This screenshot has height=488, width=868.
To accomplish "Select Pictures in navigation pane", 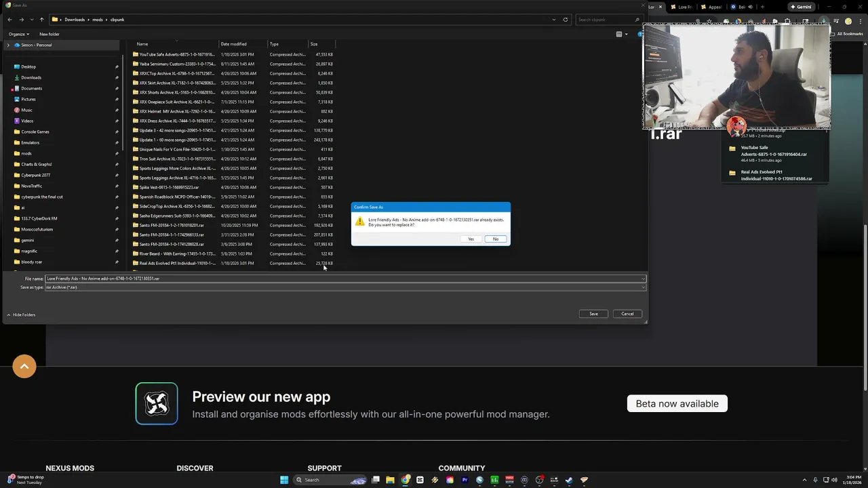I will coord(28,99).
